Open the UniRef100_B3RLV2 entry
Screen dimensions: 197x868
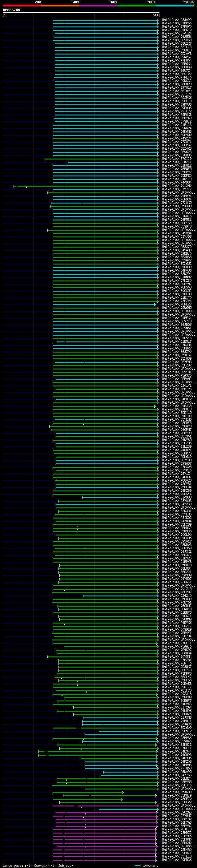click(x=177, y=802)
